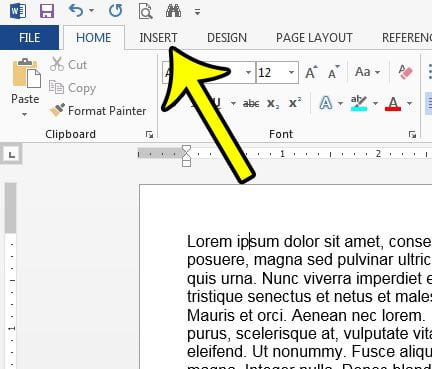432x369 pixels.
Task: Click 'Mauris' in the document text
Action: 210,315
